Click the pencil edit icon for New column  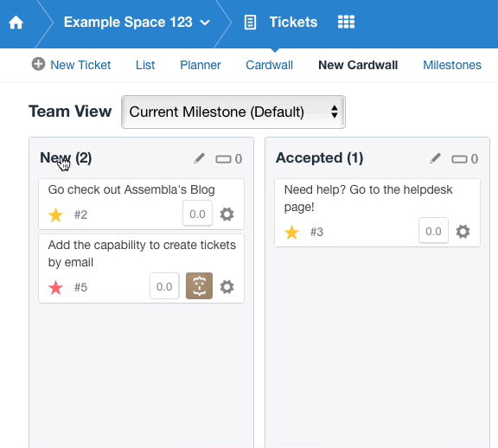click(200, 158)
